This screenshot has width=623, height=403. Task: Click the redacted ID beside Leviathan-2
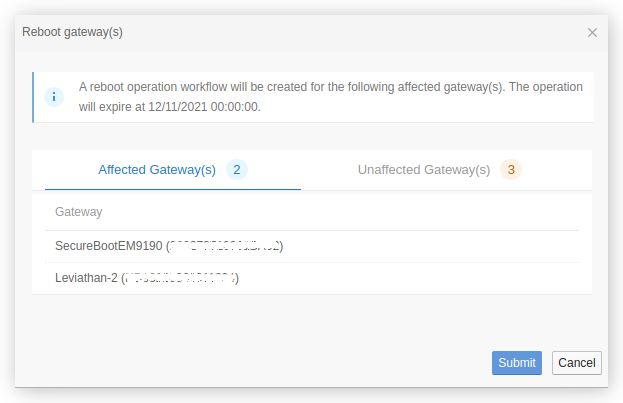pyautogui.click(x=180, y=278)
